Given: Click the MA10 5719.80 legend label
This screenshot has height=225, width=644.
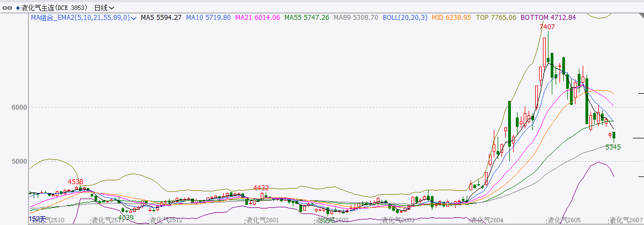Looking at the screenshot, I should point(208,18).
